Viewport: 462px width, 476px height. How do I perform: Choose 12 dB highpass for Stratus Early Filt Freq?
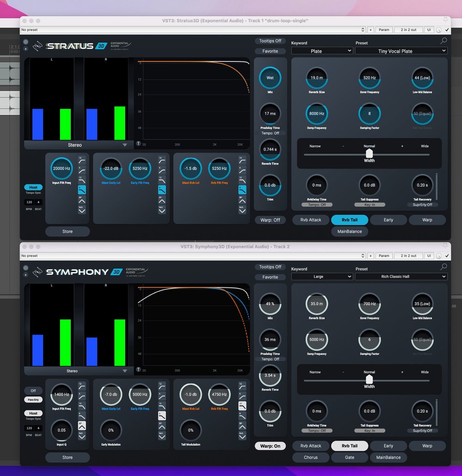coord(162,159)
